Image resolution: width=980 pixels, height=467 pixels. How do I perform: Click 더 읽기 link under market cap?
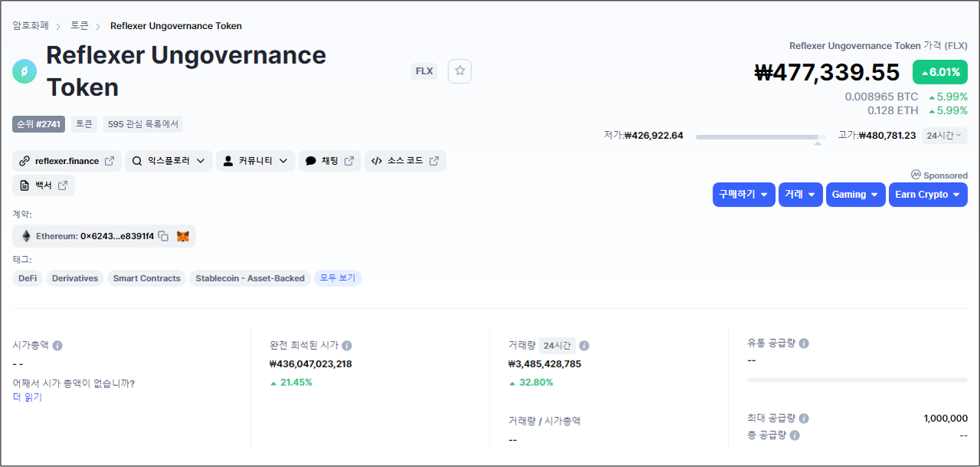pyautogui.click(x=28, y=397)
